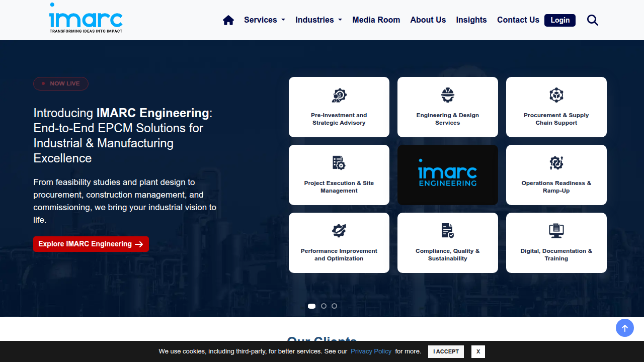Open Insights from navigation

click(x=471, y=20)
